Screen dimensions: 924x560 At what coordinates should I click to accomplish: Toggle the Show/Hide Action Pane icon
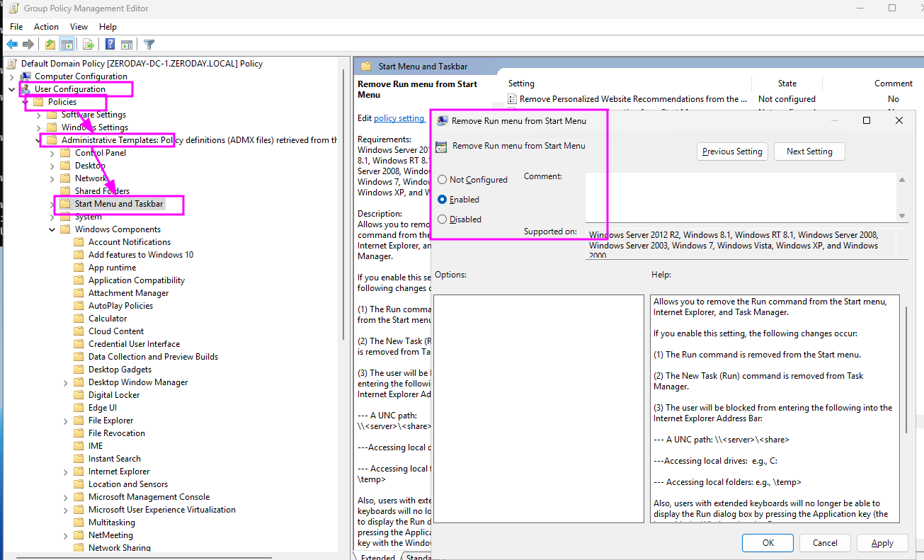pyautogui.click(x=127, y=45)
